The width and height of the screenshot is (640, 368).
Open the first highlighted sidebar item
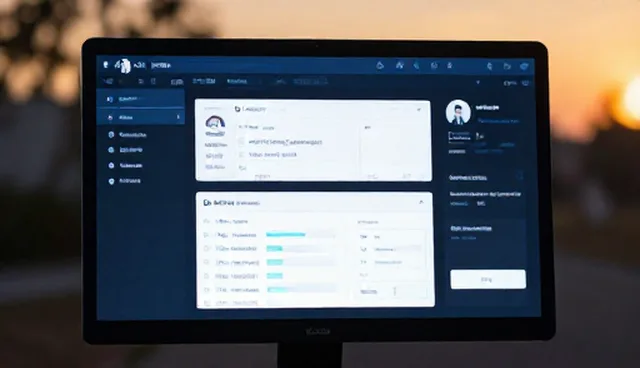[x=141, y=99]
